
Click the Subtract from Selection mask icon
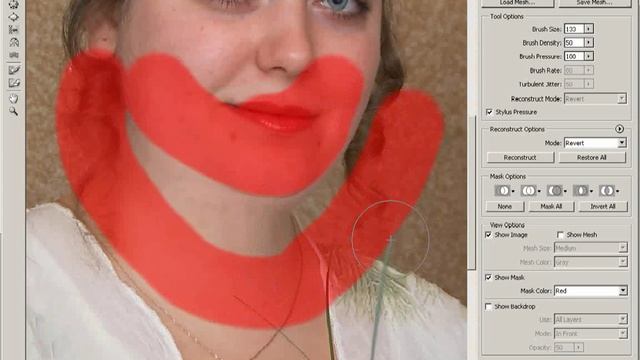555,191
